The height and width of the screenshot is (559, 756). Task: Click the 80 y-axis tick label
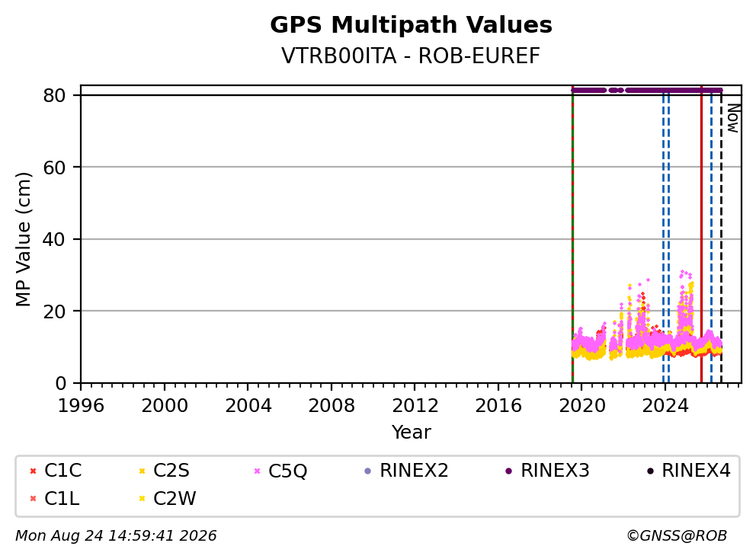click(54, 95)
